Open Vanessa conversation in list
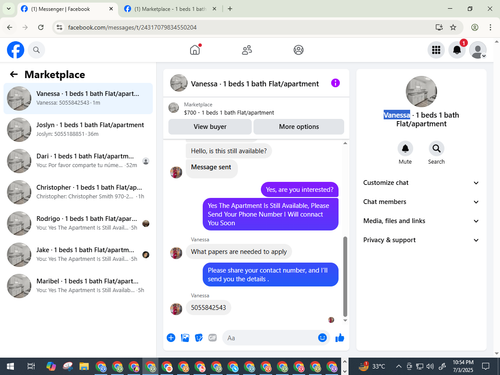The image size is (500, 375). click(78, 98)
